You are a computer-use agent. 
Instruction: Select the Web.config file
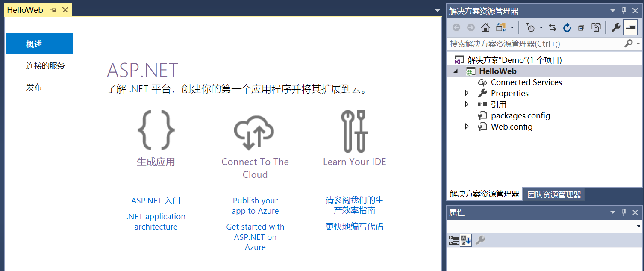[512, 127]
